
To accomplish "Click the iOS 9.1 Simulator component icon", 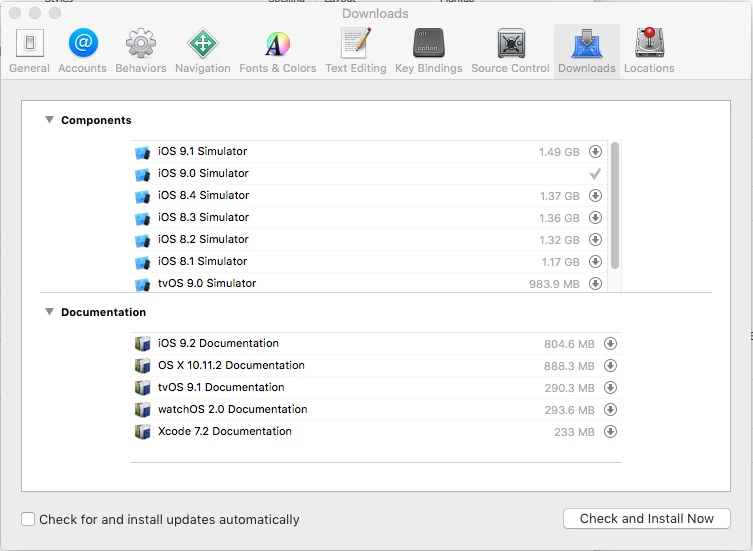I will (x=143, y=152).
